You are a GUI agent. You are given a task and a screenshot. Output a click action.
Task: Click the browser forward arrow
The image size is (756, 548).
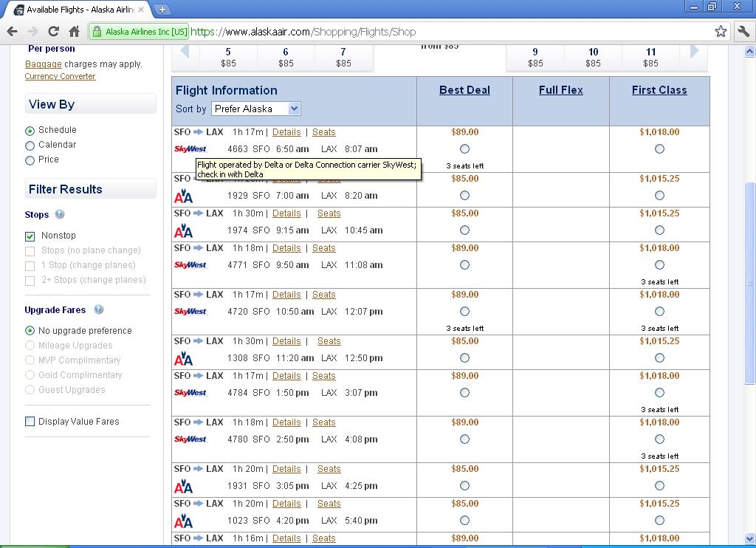(x=32, y=32)
